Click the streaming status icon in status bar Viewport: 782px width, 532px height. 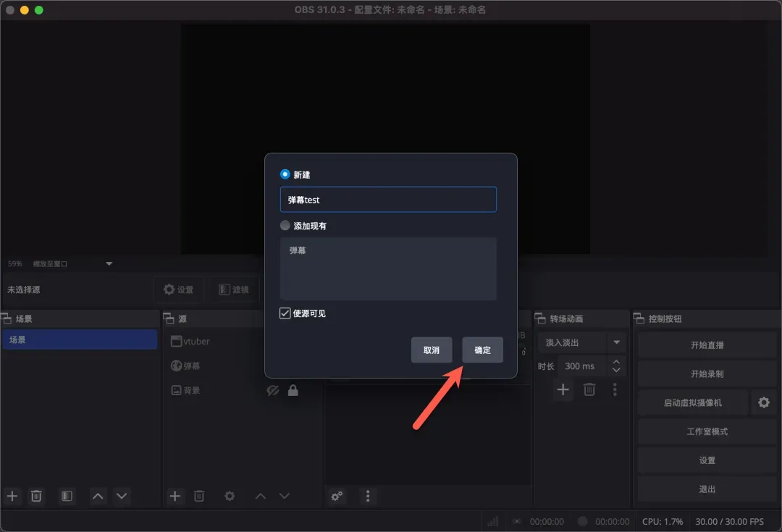coord(517,522)
